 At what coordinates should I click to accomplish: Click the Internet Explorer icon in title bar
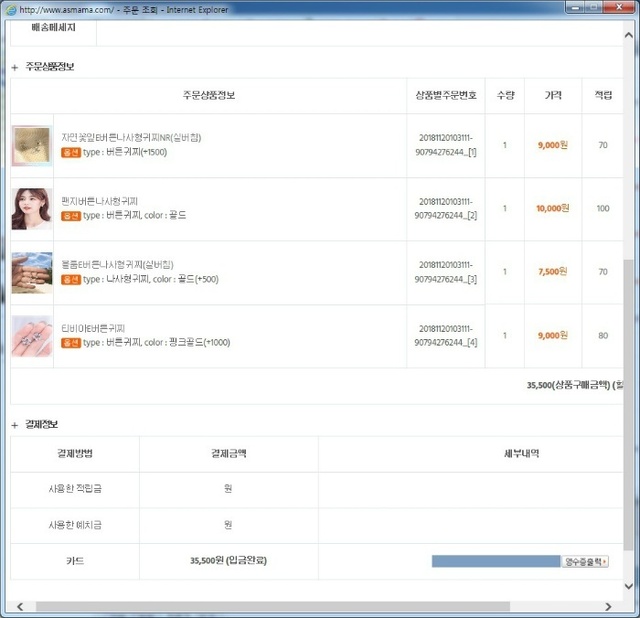tap(9, 9)
